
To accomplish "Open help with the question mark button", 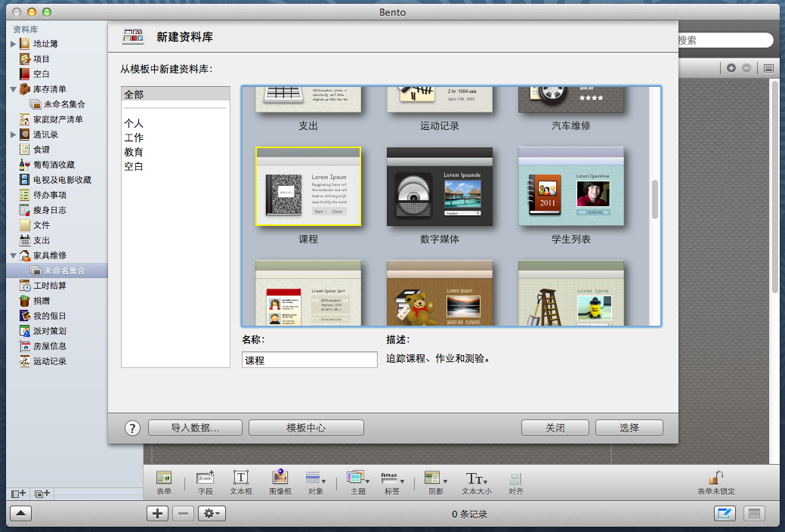I will (132, 428).
